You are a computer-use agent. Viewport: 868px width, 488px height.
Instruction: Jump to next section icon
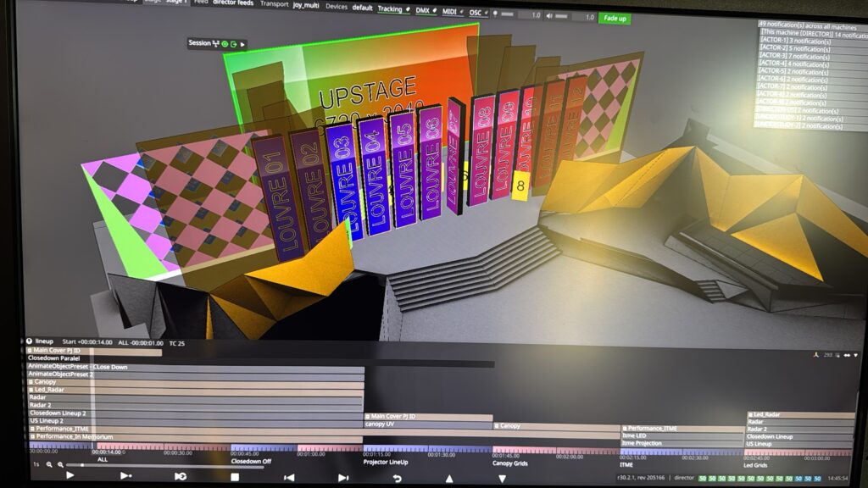[343, 478]
